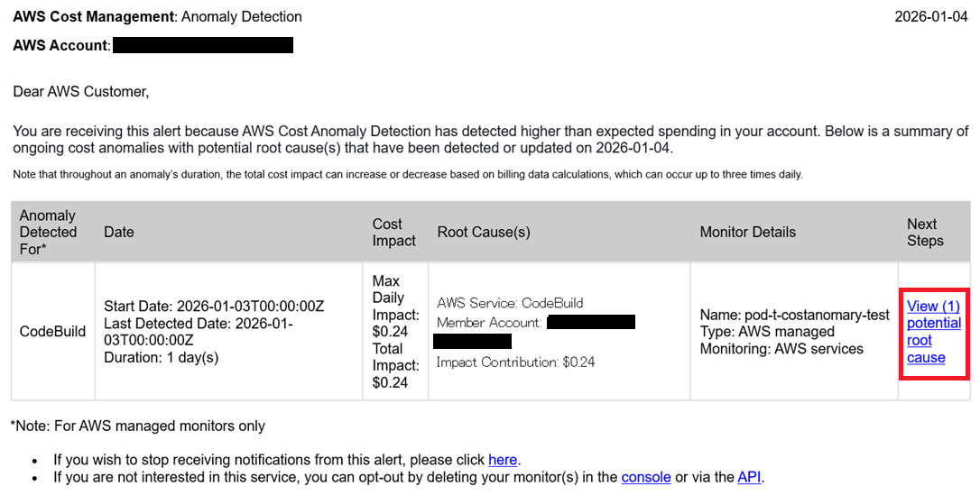Click the CodeBuild cell in first column
The width and height of the screenshot is (980, 495).
(52, 331)
